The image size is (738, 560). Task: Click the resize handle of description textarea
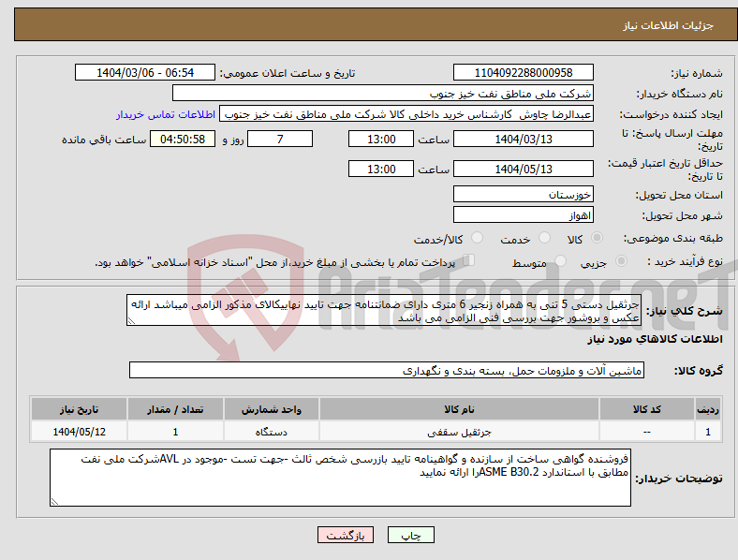[x=131, y=321]
